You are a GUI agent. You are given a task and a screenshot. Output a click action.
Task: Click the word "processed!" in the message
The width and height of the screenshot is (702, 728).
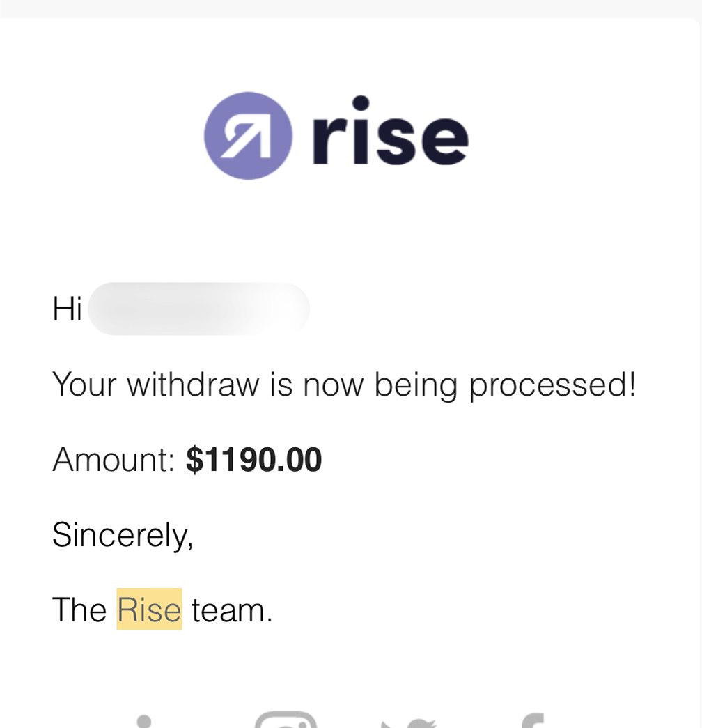[x=552, y=385]
